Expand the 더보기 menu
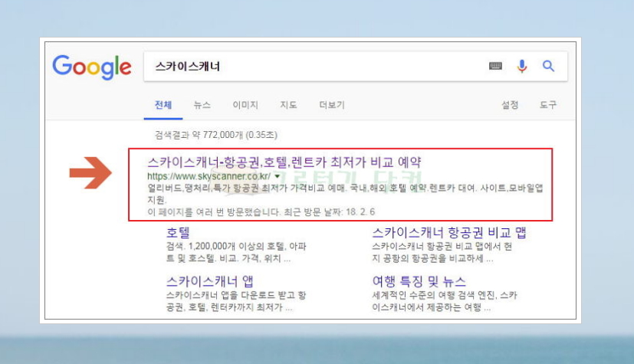This screenshot has width=634, height=364. 331,105
